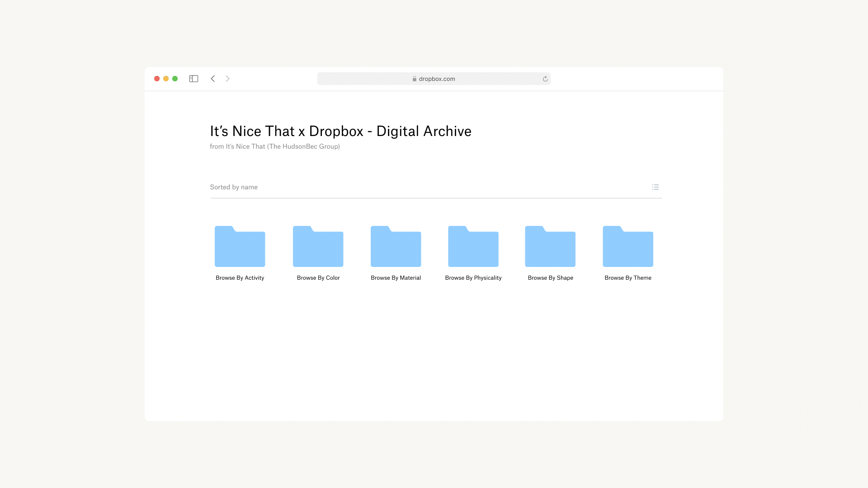Reload the page in the address bar
The image size is (868, 488).
[x=545, y=79]
